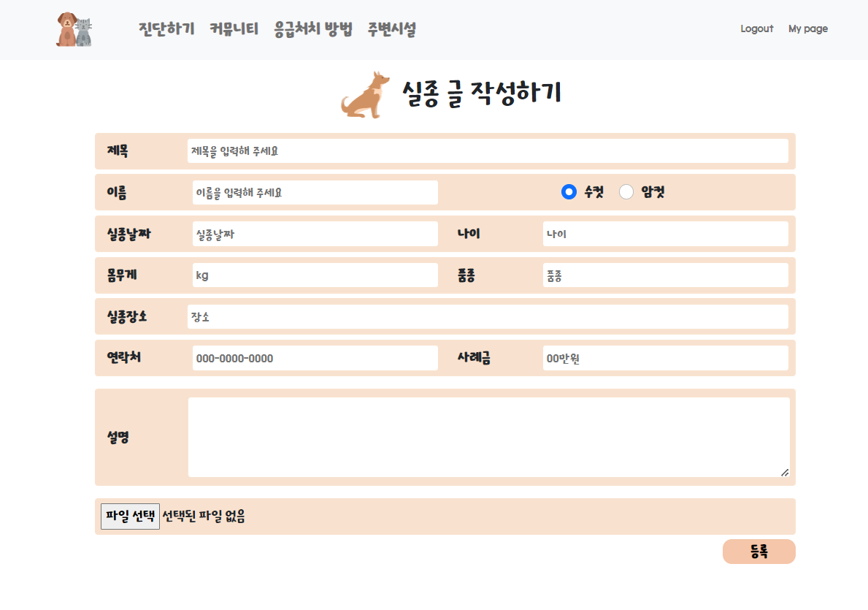This screenshot has width=868, height=610.
Task: Click the textarea resize handle
Action: tap(786, 473)
